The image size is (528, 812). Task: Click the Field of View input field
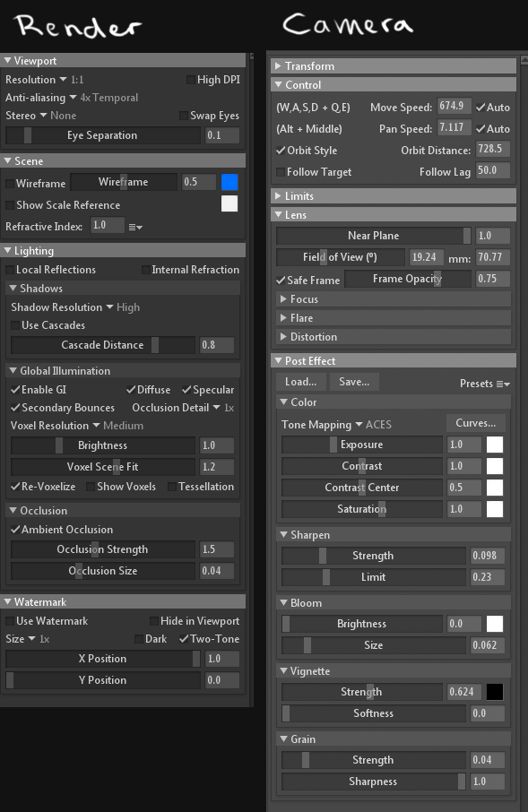[424, 257]
